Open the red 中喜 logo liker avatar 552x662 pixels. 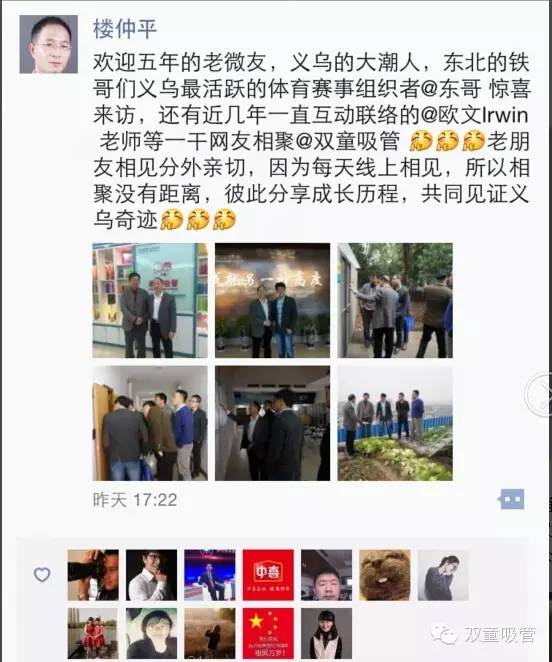pyautogui.click(x=268, y=575)
